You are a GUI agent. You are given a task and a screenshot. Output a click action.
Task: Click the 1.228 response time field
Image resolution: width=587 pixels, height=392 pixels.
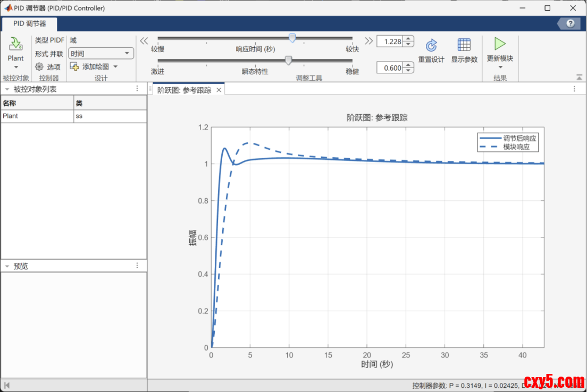(389, 41)
